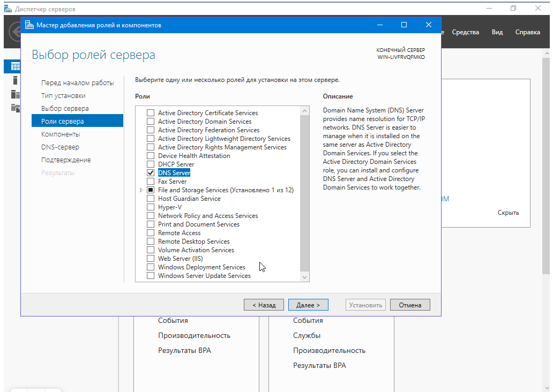The width and height of the screenshot is (553, 392).
Task: Click the 'Далее >' button
Action: (308, 305)
